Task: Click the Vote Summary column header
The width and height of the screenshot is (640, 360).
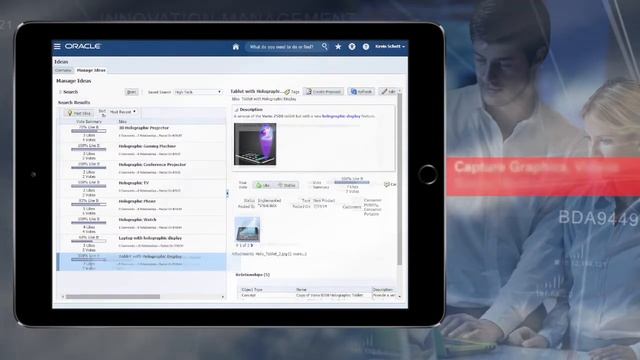Action: [x=89, y=122]
